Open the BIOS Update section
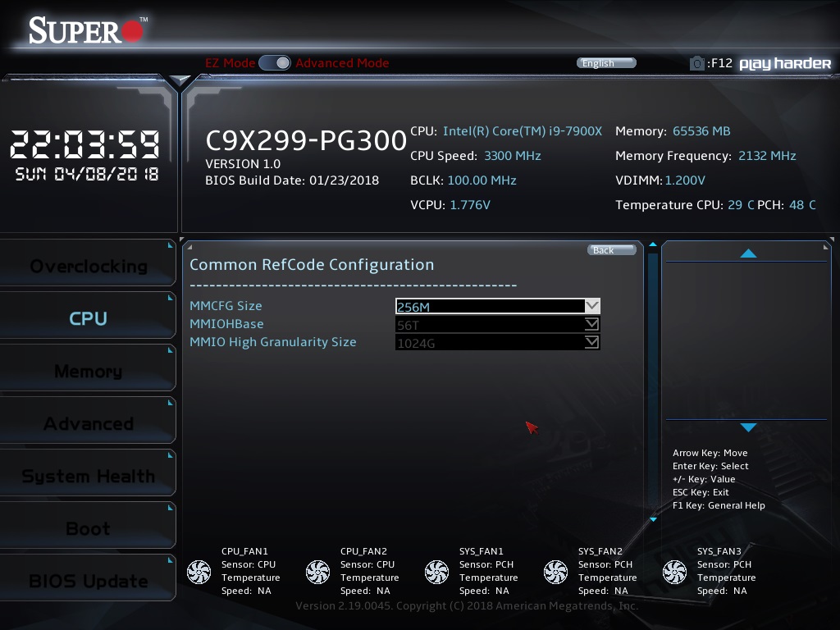Image resolution: width=840 pixels, height=630 pixels. click(88, 581)
